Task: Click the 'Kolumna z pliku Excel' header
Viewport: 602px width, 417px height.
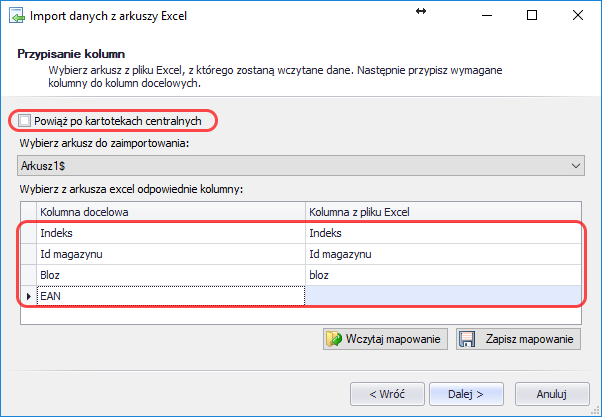Action: click(444, 212)
